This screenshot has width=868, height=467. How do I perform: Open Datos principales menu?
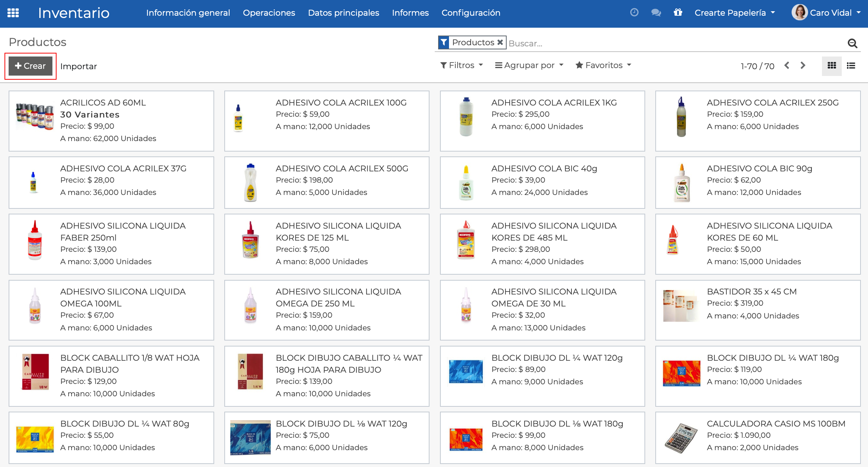(x=343, y=13)
